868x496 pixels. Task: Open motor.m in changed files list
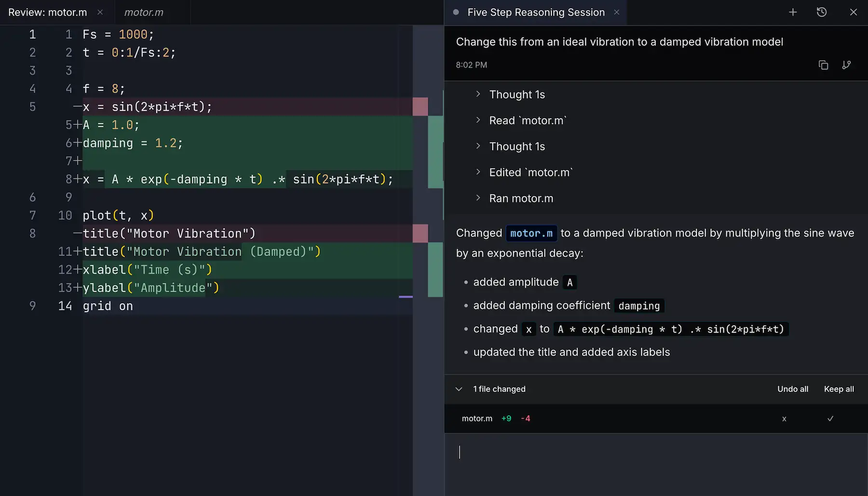(x=477, y=418)
